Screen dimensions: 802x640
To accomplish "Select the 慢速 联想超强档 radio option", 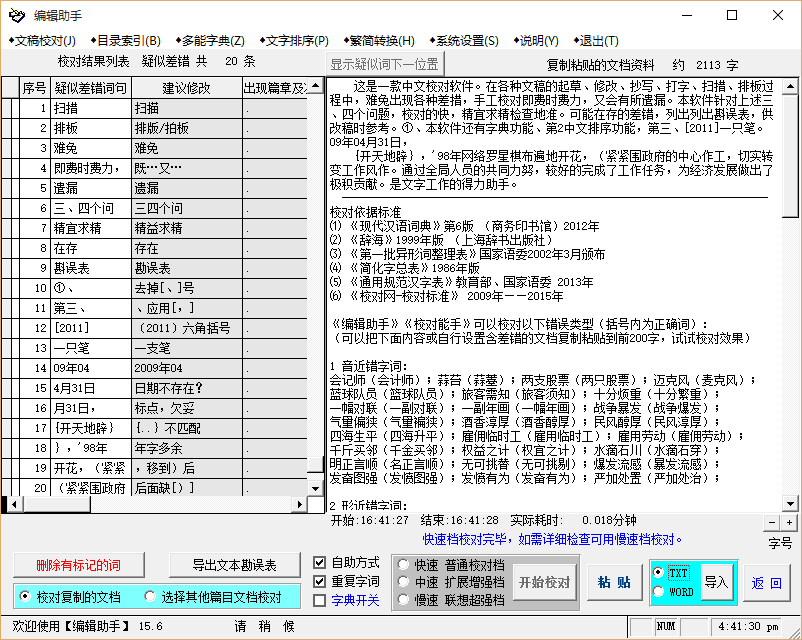I will (404, 601).
